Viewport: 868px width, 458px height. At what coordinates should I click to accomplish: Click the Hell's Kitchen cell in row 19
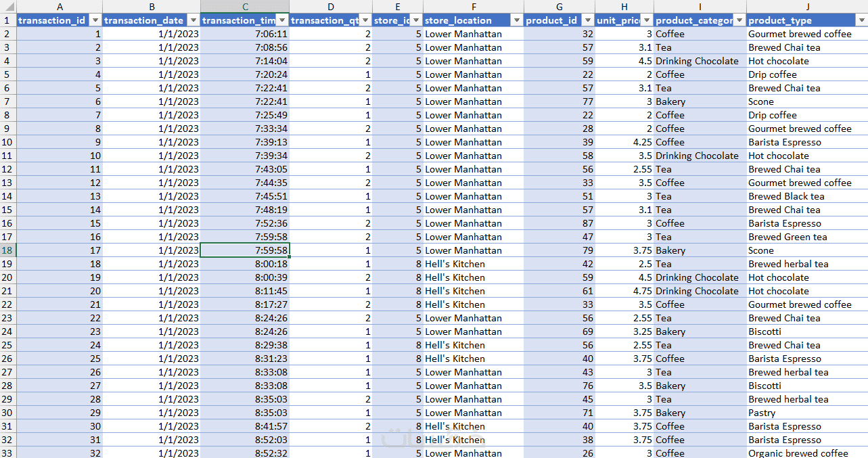click(x=474, y=264)
